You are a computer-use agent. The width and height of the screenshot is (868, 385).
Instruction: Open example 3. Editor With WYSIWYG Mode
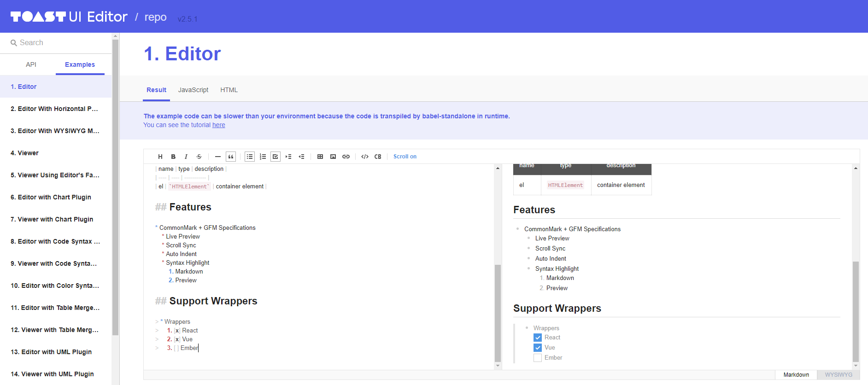[56, 131]
